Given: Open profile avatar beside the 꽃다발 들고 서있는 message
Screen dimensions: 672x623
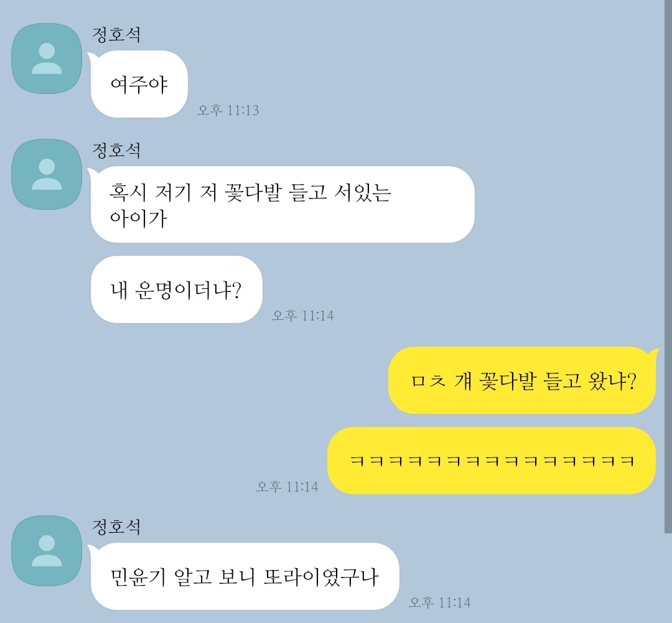Looking at the screenshot, I should [x=47, y=174].
